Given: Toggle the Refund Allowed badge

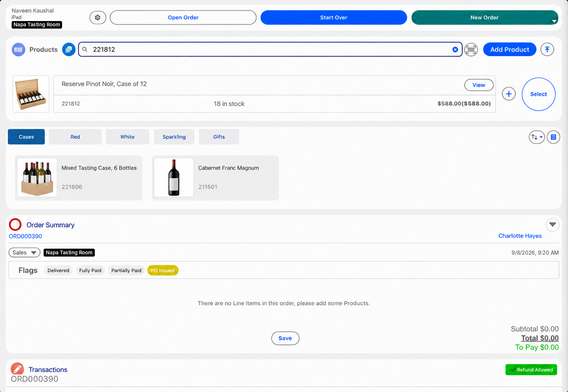Looking at the screenshot, I should [x=531, y=370].
